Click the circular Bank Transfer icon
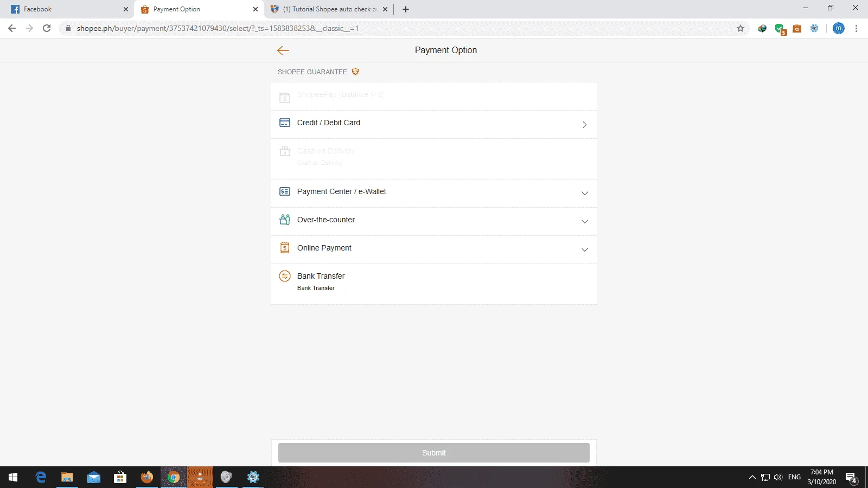This screenshot has width=868, height=488. (x=285, y=276)
